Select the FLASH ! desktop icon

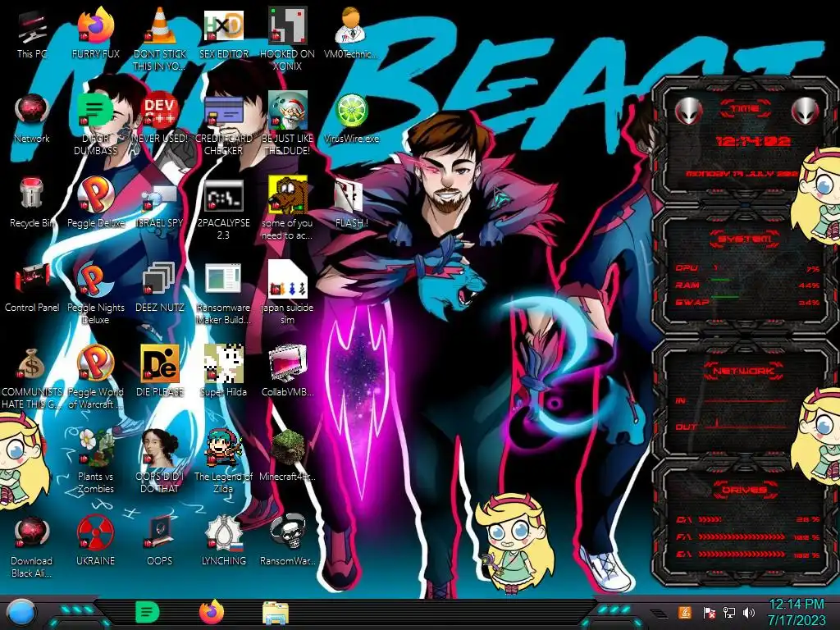click(349, 195)
